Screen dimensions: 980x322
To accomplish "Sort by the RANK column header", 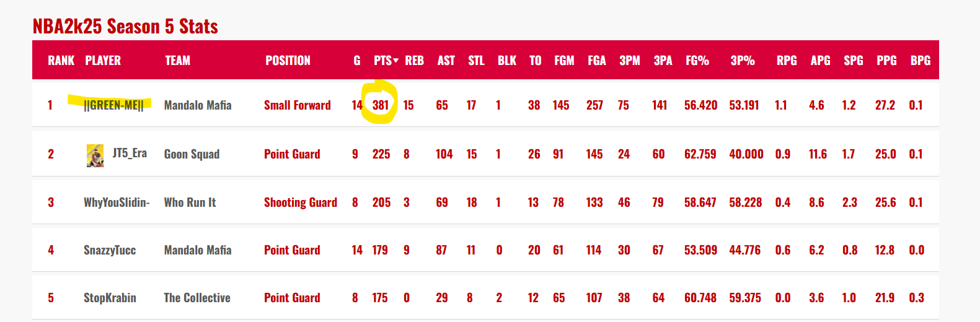I will click(61, 61).
